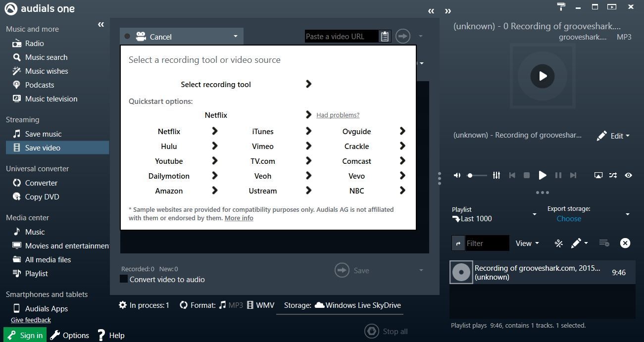Open Audials Apps
Image resolution: width=644 pixels, height=342 pixels.
[x=47, y=309]
